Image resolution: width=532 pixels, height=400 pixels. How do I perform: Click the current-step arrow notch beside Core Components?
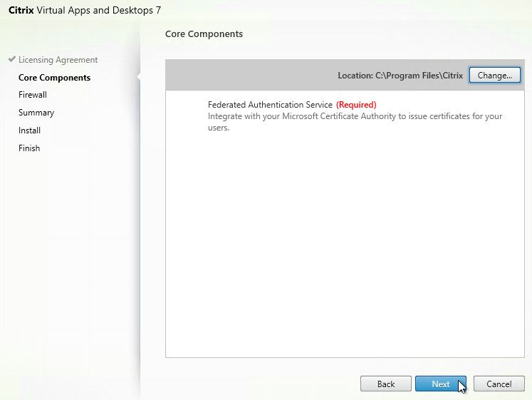tap(138, 78)
